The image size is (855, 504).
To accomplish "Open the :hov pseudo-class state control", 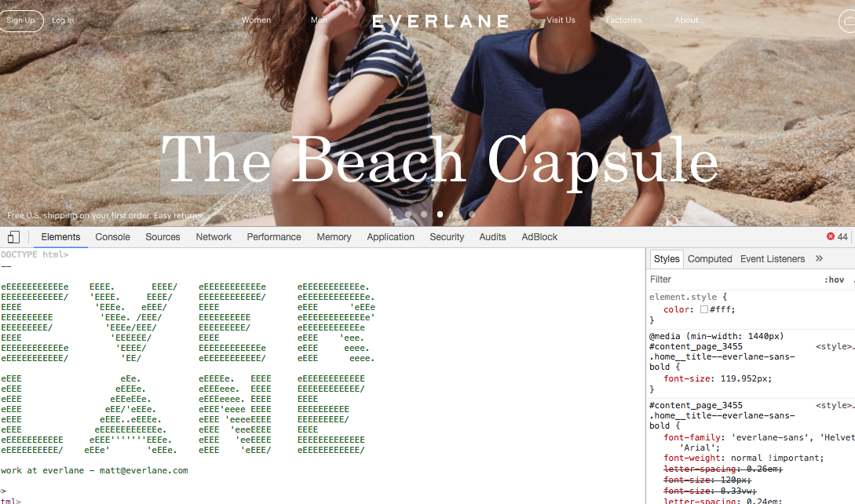I will pyautogui.click(x=835, y=279).
